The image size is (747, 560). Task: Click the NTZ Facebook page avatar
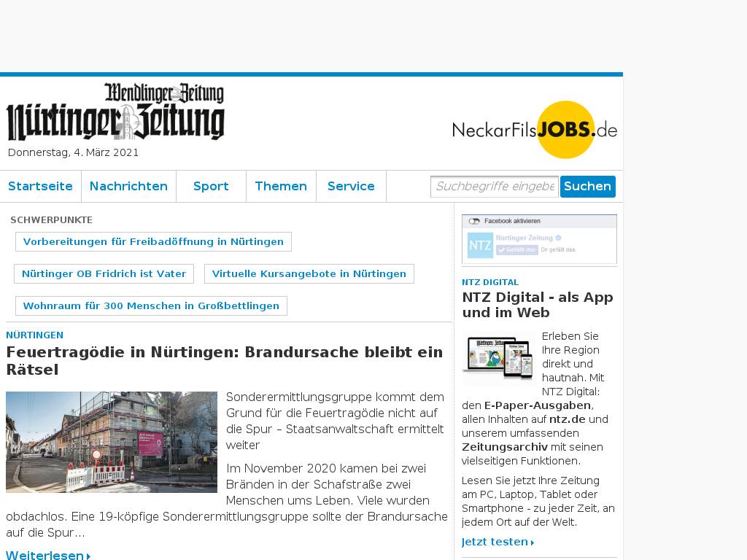(480, 245)
